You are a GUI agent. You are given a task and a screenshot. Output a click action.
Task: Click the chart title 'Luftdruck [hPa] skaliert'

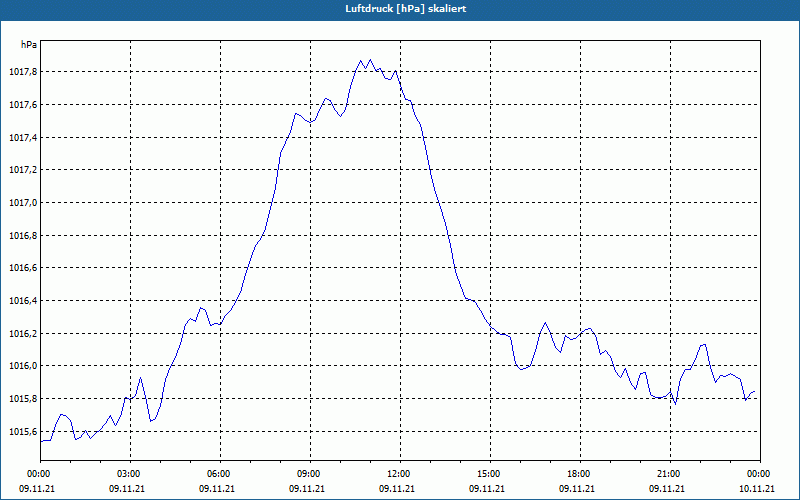point(405,9)
